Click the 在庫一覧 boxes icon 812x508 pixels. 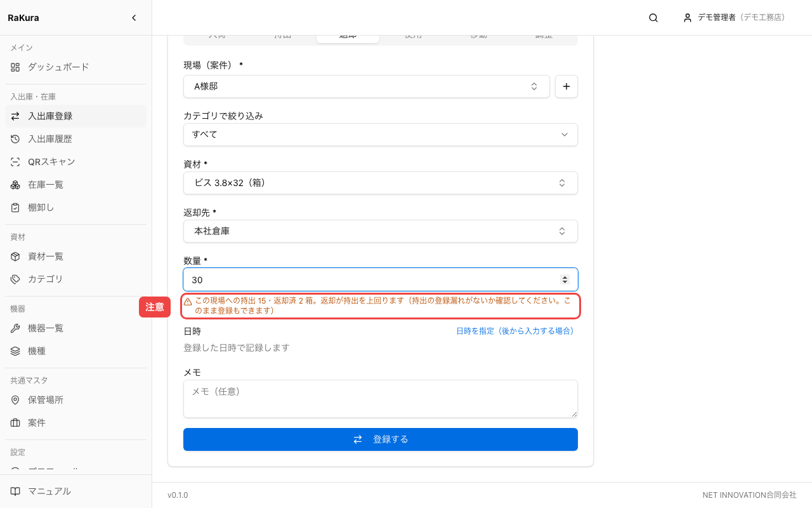[x=15, y=185]
